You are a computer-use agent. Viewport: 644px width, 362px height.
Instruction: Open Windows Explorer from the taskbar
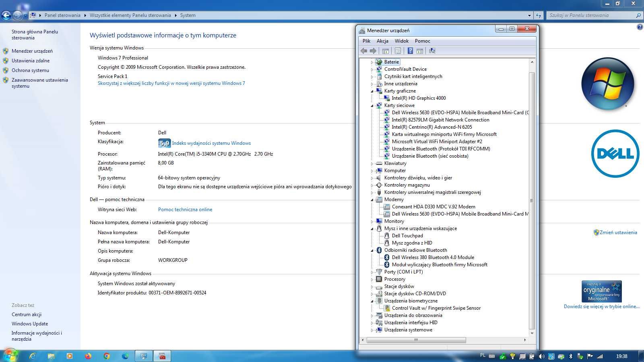click(51, 356)
